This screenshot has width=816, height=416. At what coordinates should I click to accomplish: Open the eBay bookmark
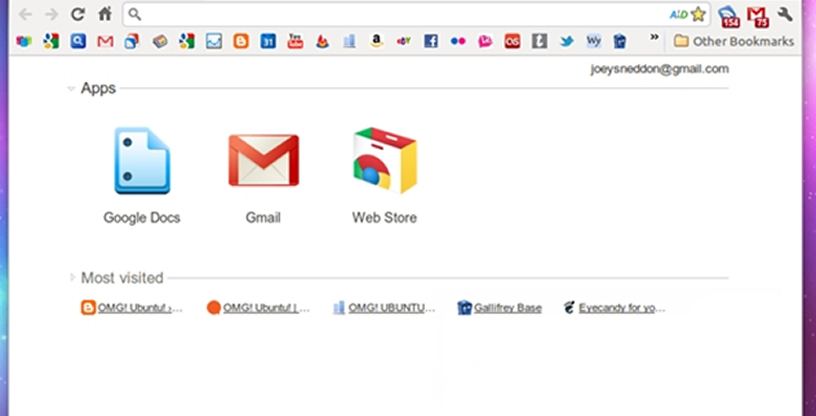point(404,41)
